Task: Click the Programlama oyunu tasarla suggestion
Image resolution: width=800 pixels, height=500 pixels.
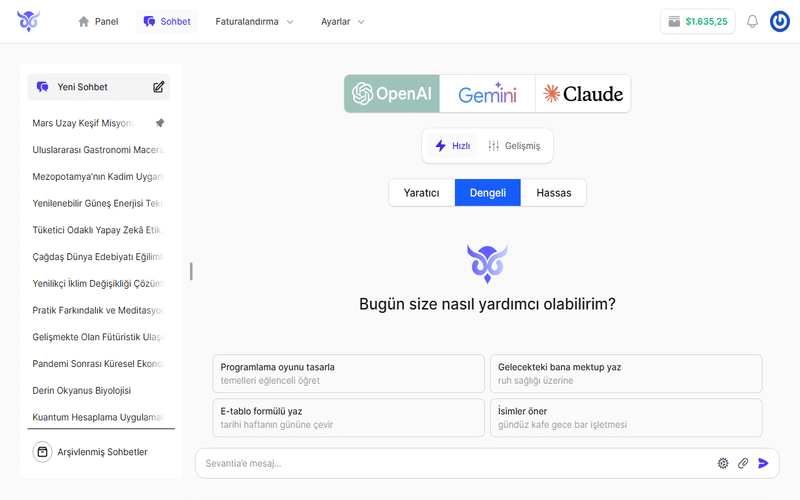Action: 348,374
